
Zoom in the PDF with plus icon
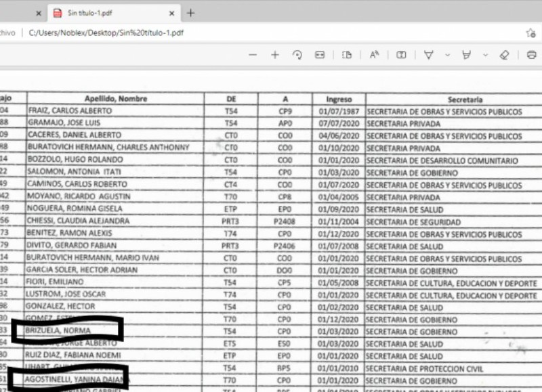[274, 56]
